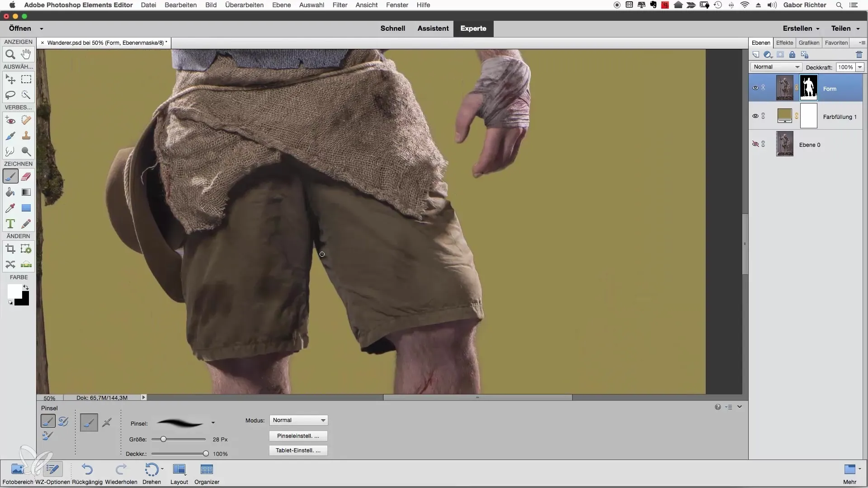Viewport: 868px width, 488px height.
Task: Switch to the Grafiken tab
Action: pos(809,43)
